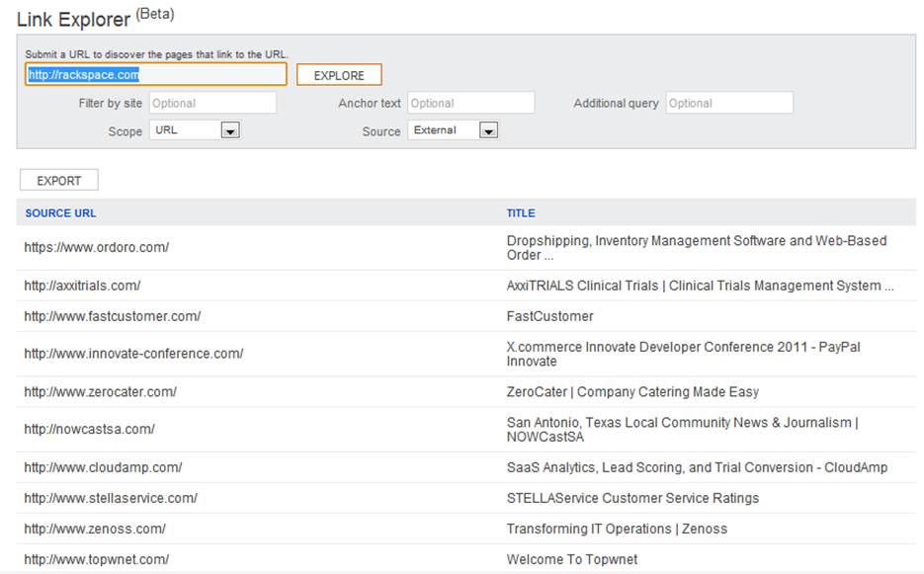Open the http://nowcastsa.com/ source link
This screenshot has width=924, height=574.
(x=90, y=429)
